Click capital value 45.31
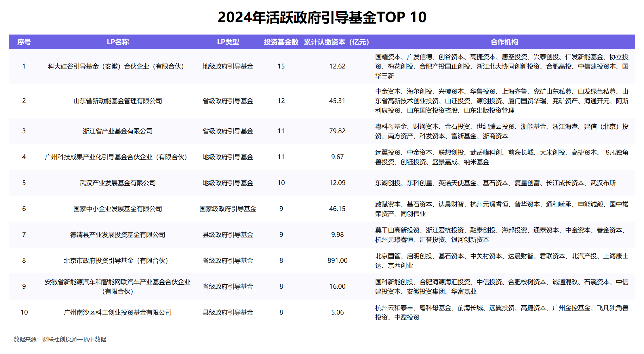The image size is (644, 354). click(337, 101)
